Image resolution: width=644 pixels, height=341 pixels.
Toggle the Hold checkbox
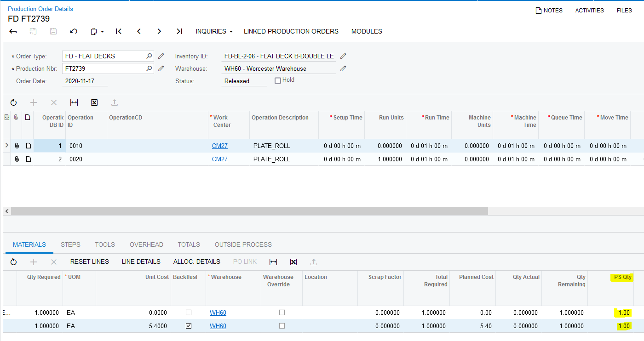pyautogui.click(x=278, y=80)
